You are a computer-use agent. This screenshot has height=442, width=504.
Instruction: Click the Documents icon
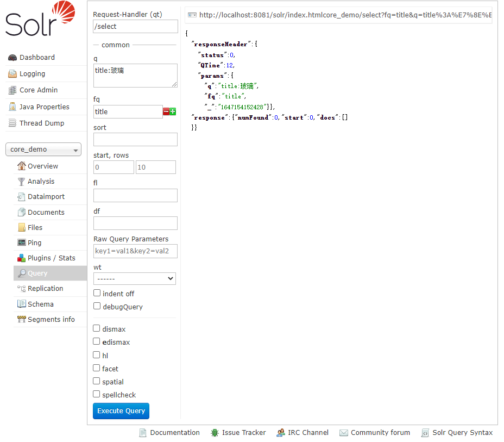(x=22, y=213)
